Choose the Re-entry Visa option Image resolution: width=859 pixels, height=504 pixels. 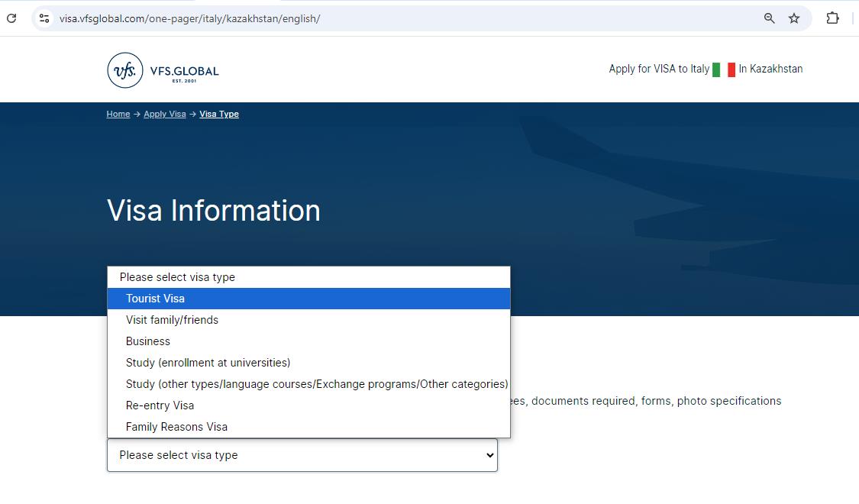pyautogui.click(x=160, y=405)
